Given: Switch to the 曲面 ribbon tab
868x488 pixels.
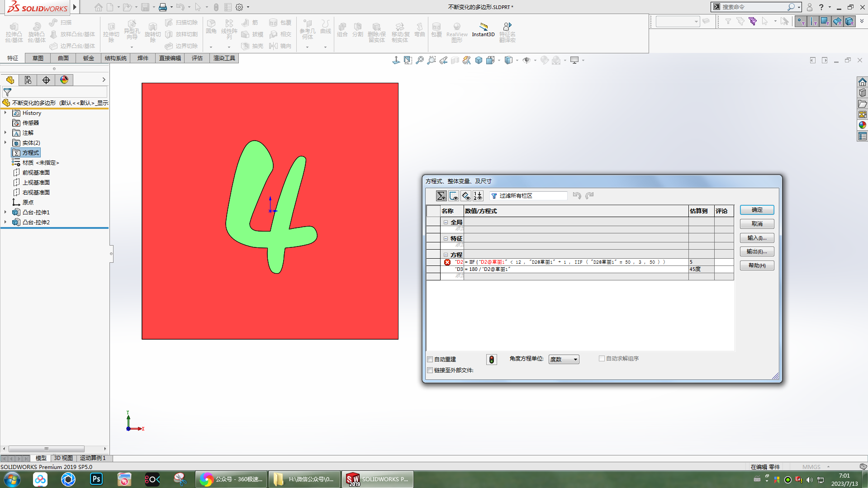Looking at the screenshot, I should (63, 58).
